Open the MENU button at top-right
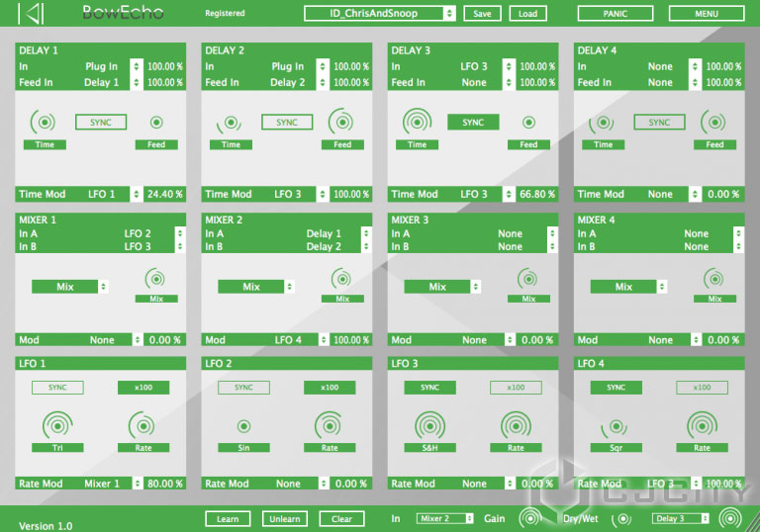This screenshot has width=760, height=532. (x=706, y=14)
